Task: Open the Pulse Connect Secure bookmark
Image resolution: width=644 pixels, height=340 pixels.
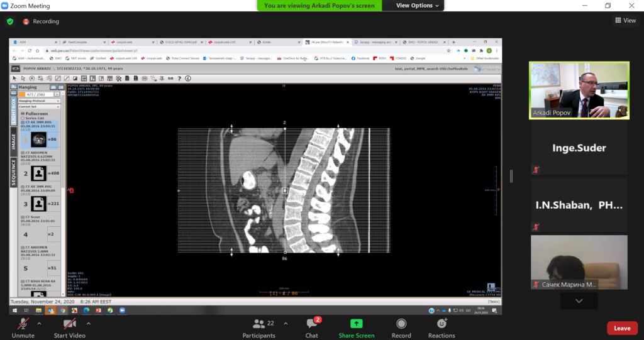Action: [183, 58]
